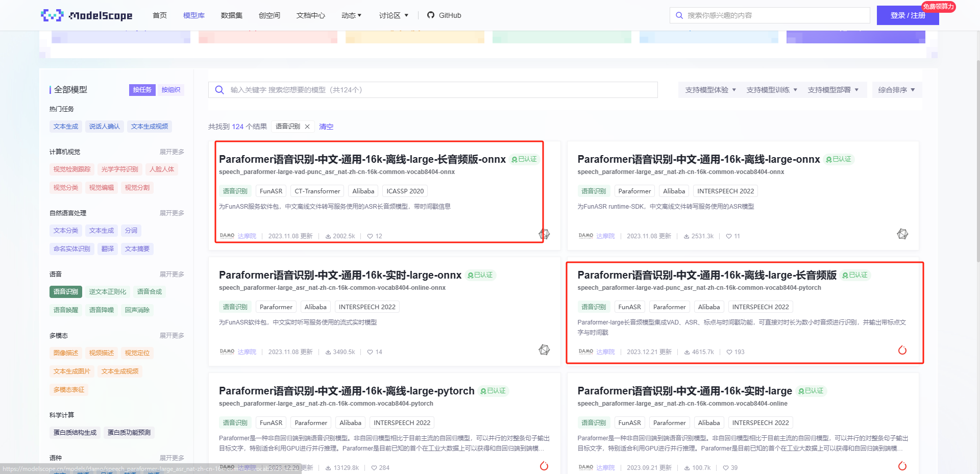Click the like heart showing 193
The height and width of the screenshot is (474, 980).
[x=729, y=352]
